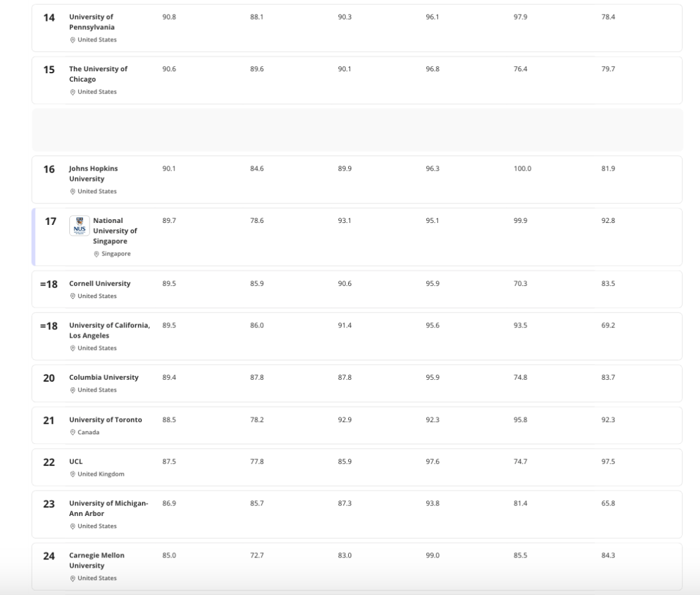This screenshot has height=595, width=700.
Task: Click the empty gray banner placeholder
Action: (357, 130)
